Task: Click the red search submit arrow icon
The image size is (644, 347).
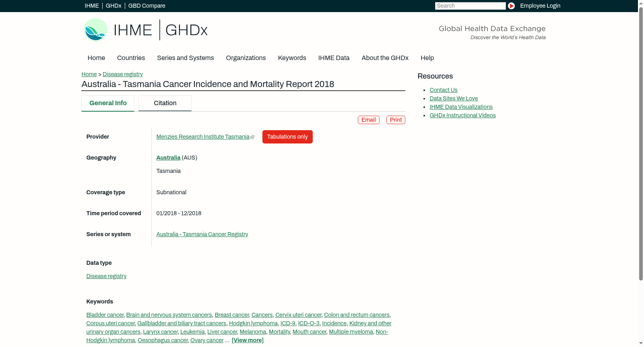Action: point(511,6)
